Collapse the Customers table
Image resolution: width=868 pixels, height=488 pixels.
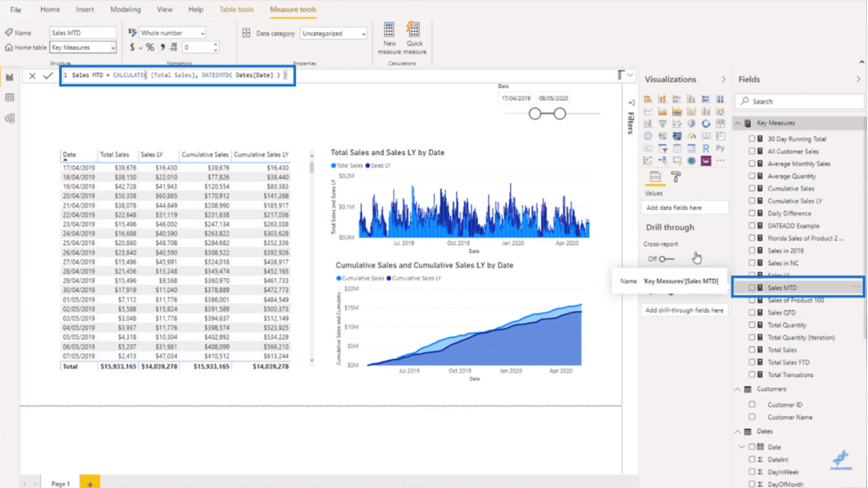(737, 390)
